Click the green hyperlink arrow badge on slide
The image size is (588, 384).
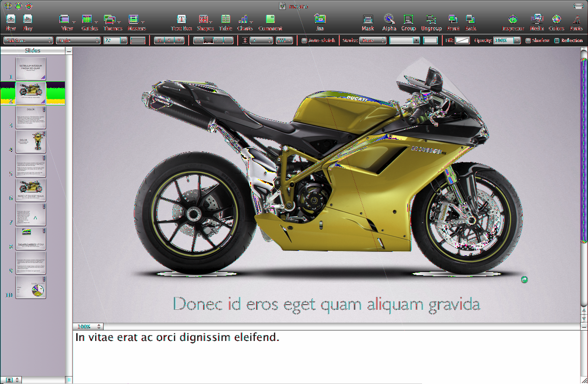click(x=524, y=280)
